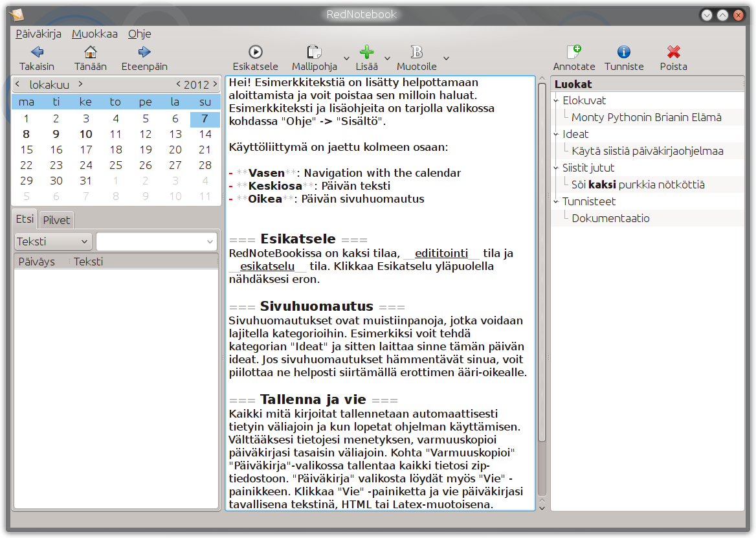Select 'Monty Pythonin Brianin Elämä' entry
Screen dimensions: 756x538
pyautogui.click(x=646, y=117)
